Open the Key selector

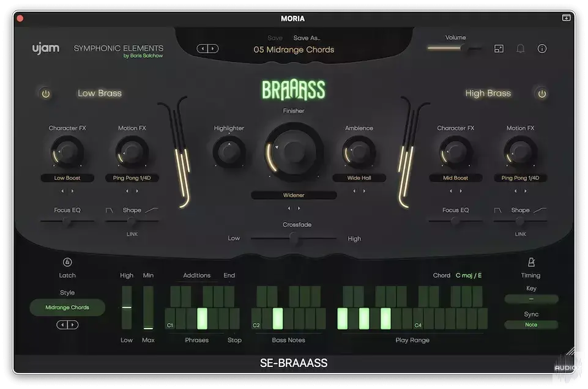coord(531,299)
